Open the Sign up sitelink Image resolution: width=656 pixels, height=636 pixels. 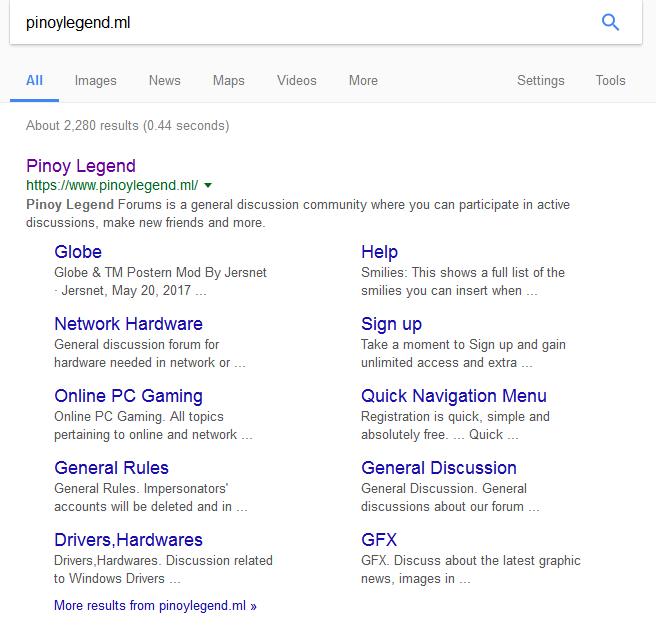tap(391, 324)
